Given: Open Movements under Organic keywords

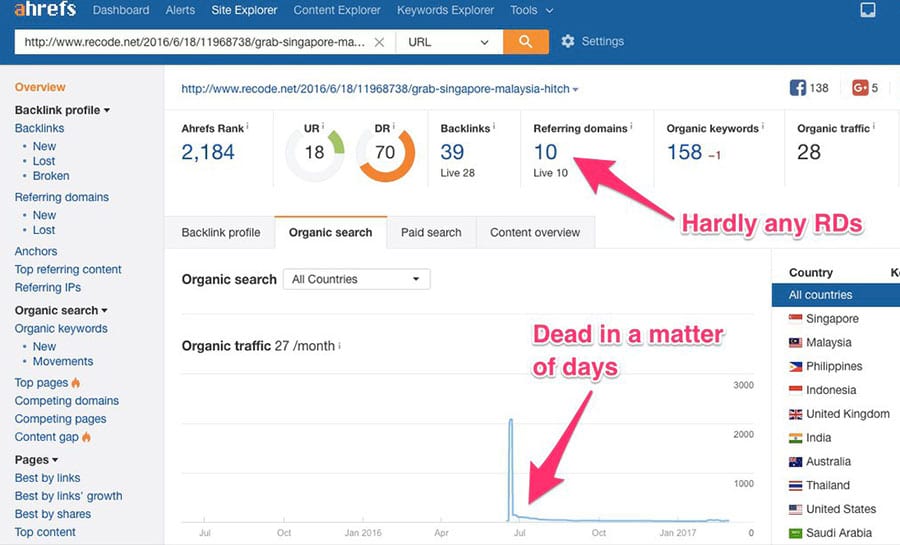Looking at the screenshot, I should click(x=63, y=361).
